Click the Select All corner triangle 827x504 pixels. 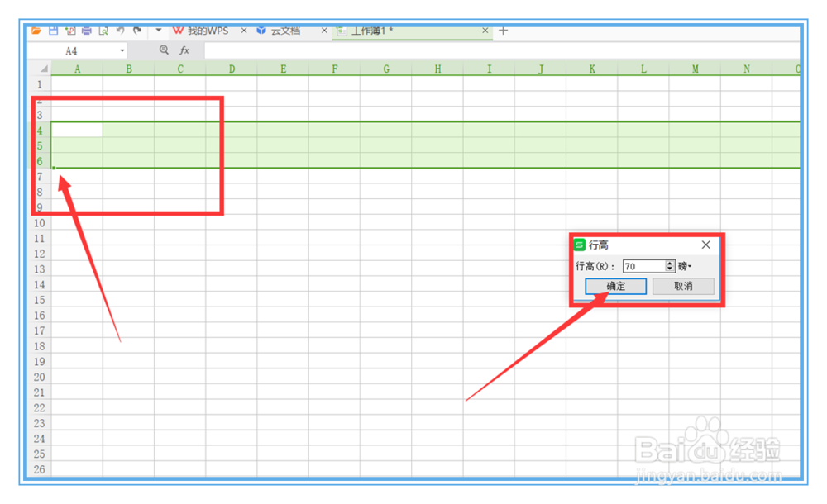coord(44,69)
